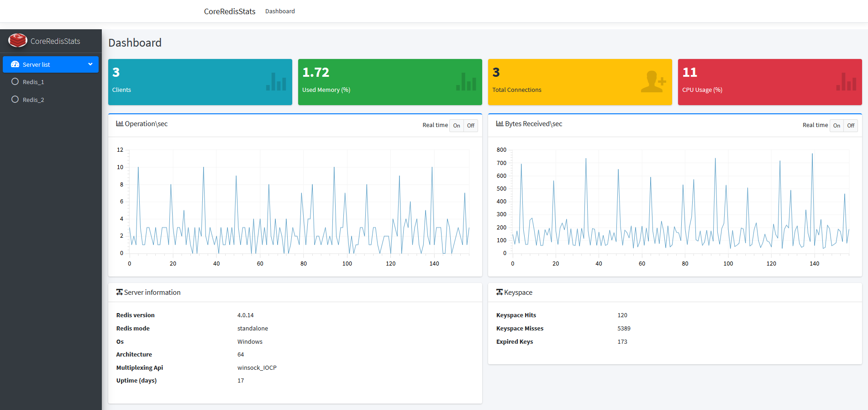Click the bar chart icon on Used Memory card
Screen dimensions: 868x410
(x=466, y=82)
